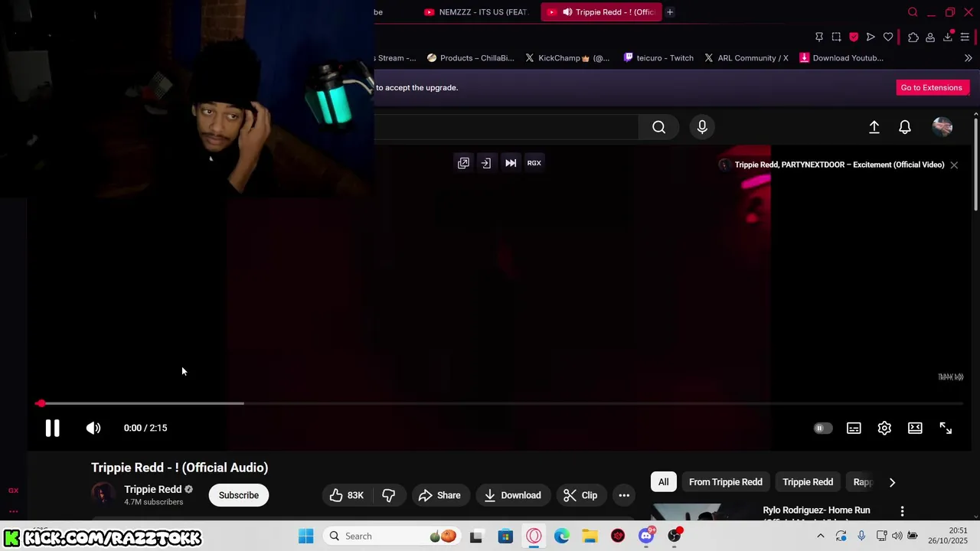Open the more actions ellipsis menu
Image resolution: width=980 pixels, height=551 pixels.
[624, 495]
